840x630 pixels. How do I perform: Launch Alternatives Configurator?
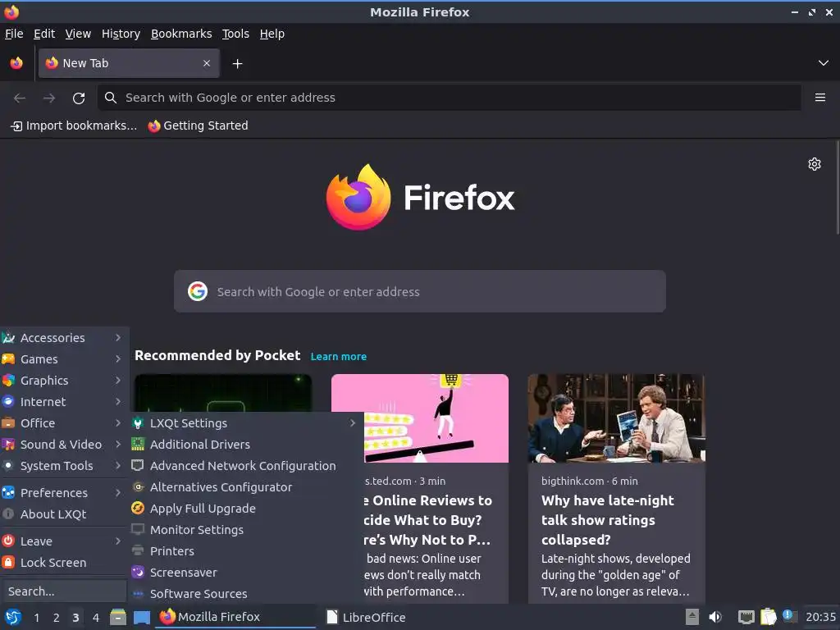point(246,487)
